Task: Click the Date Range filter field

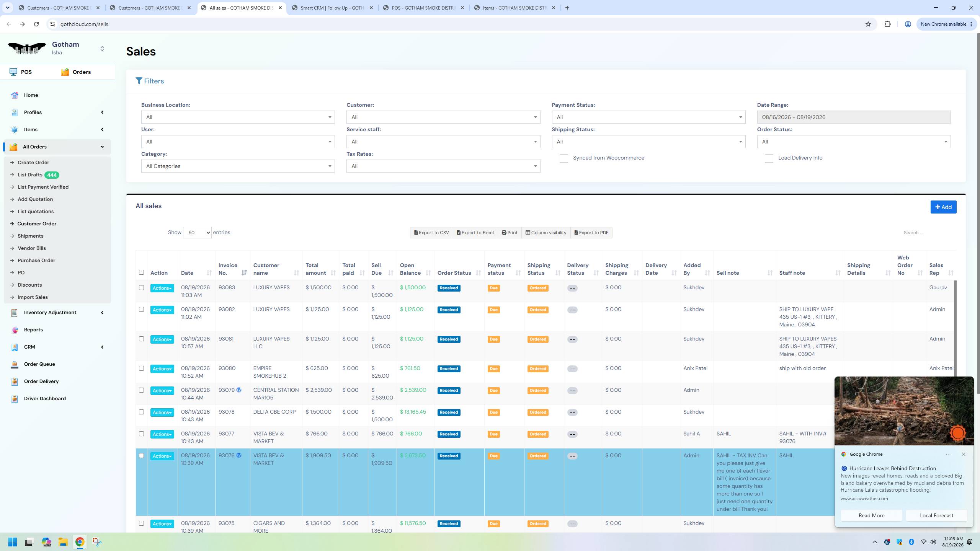Action: (x=854, y=117)
